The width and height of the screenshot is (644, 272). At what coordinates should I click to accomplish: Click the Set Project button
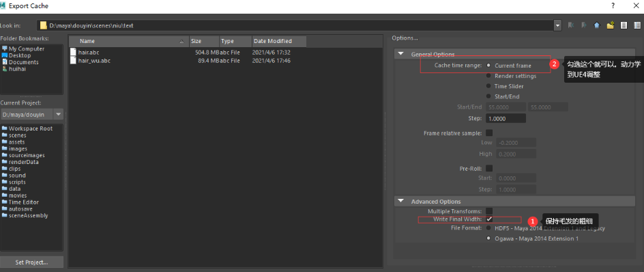pyautogui.click(x=31, y=262)
